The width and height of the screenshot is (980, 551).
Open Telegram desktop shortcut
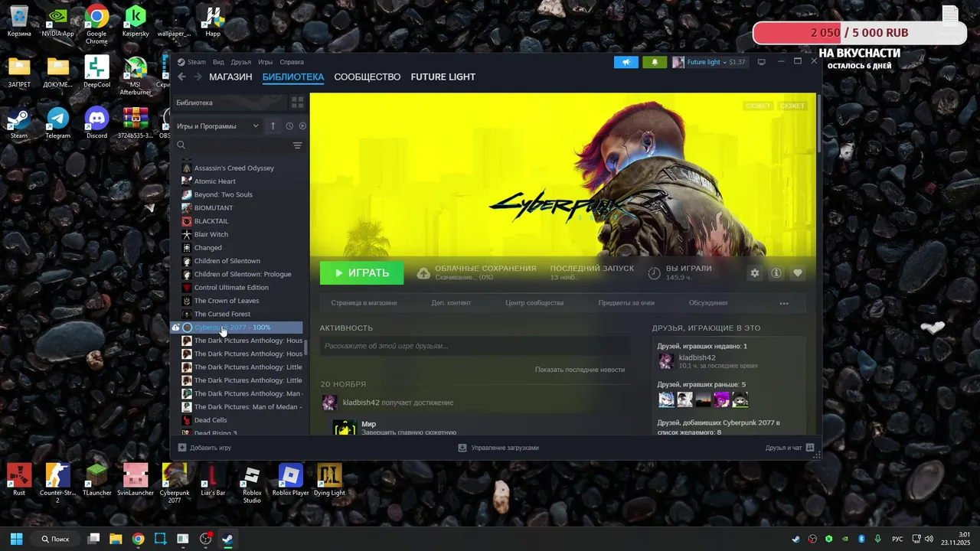(57, 122)
